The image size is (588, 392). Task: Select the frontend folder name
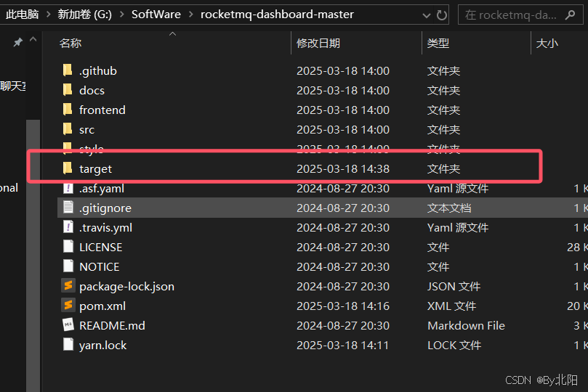tap(102, 110)
